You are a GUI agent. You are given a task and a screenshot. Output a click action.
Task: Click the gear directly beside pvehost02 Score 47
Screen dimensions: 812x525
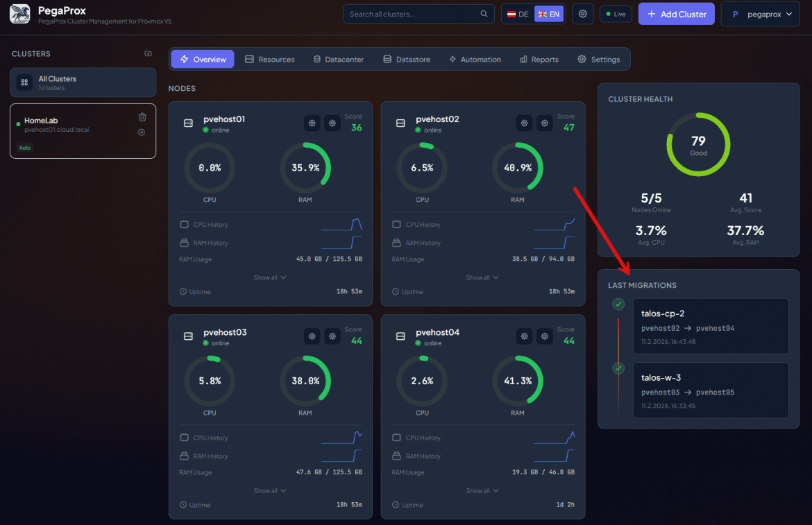pos(545,123)
